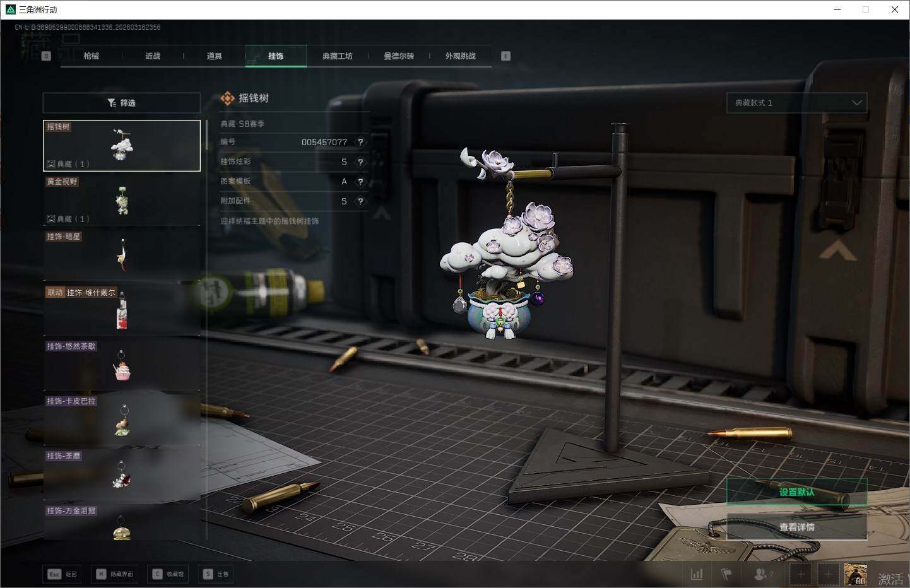Click the 迎祥纳福主题中的摇钱树挂饰 description
This screenshot has width=910, height=588.
coord(269,221)
